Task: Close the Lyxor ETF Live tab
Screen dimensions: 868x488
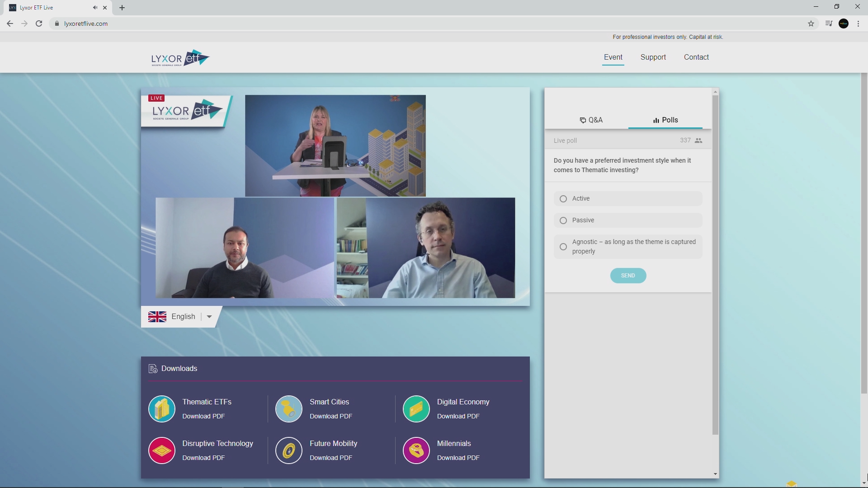Action: [x=105, y=8]
